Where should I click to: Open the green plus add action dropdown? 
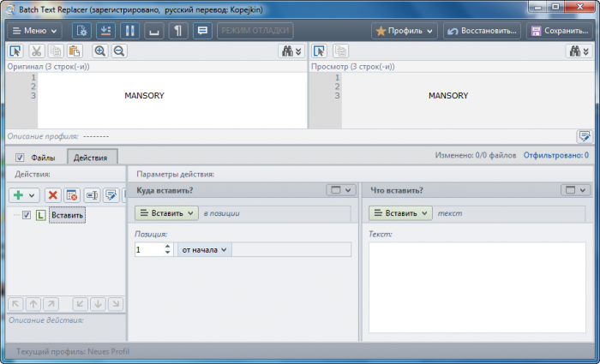[24, 195]
